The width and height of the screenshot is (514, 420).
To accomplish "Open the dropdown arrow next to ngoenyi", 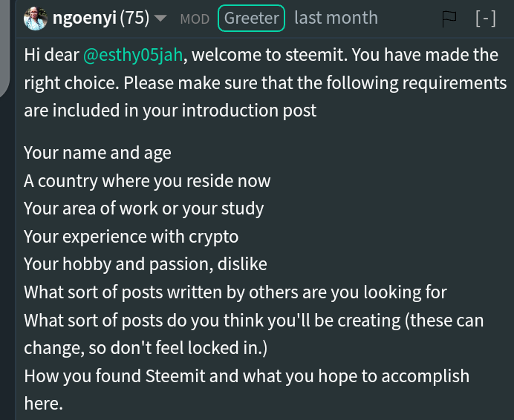I will [x=160, y=19].
